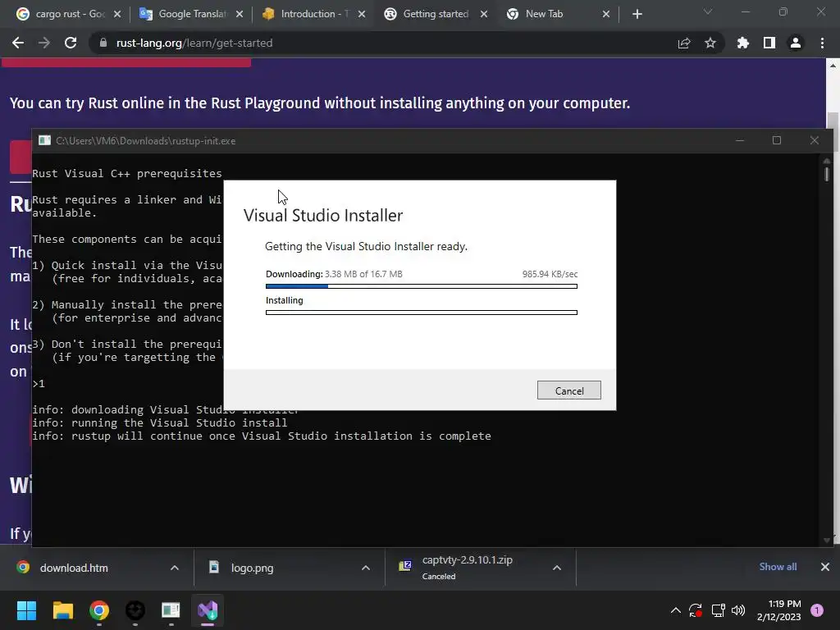Click the browser page scrollbar thumb
840x630 pixels.
pos(833,132)
